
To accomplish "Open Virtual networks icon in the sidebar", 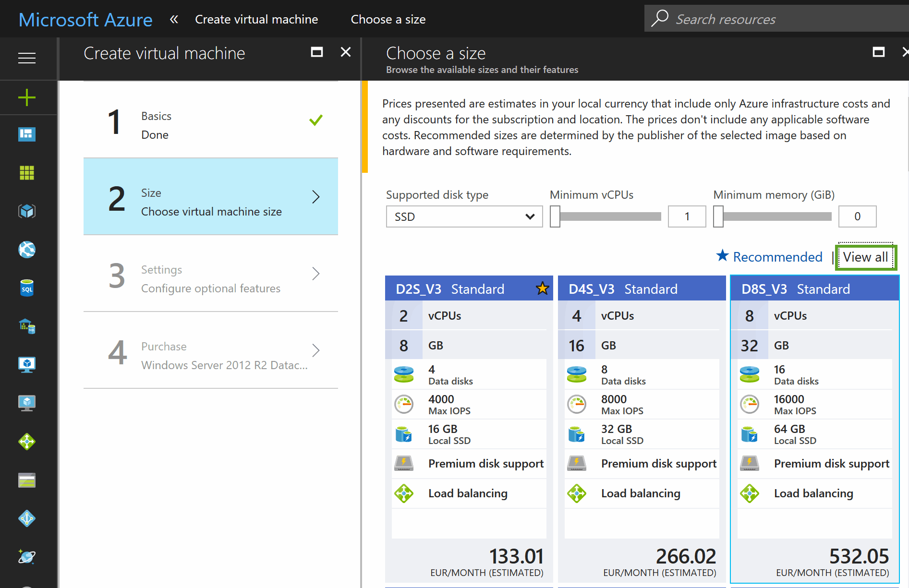I will tap(27, 518).
